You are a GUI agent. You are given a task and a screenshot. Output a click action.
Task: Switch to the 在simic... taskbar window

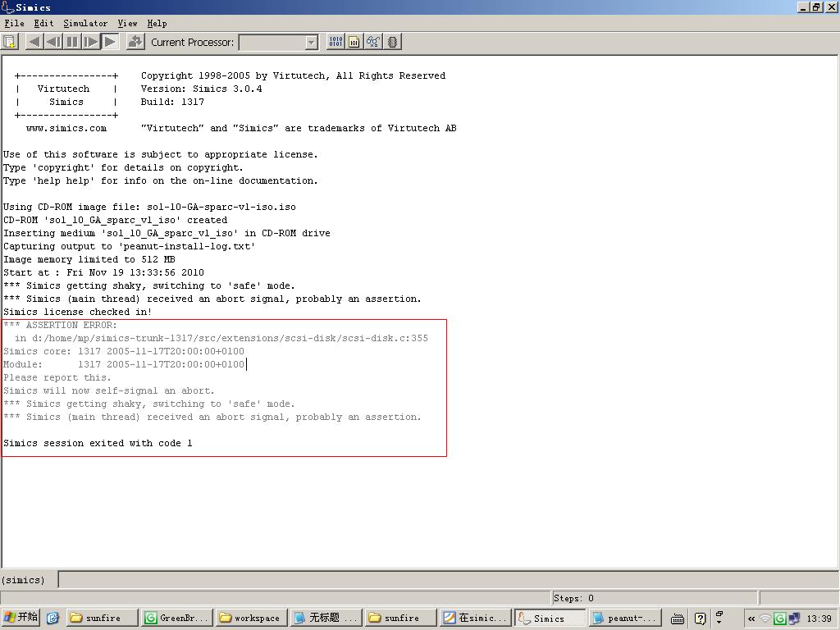pyautogui.click(x=475, y=619)
